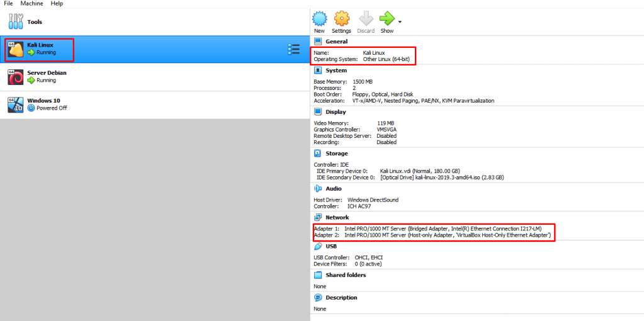Image resolution: width=644 pixels, height=321 pixels.
Task: Select the Server Debian virtual machine
Action: (x=46, y=76)
